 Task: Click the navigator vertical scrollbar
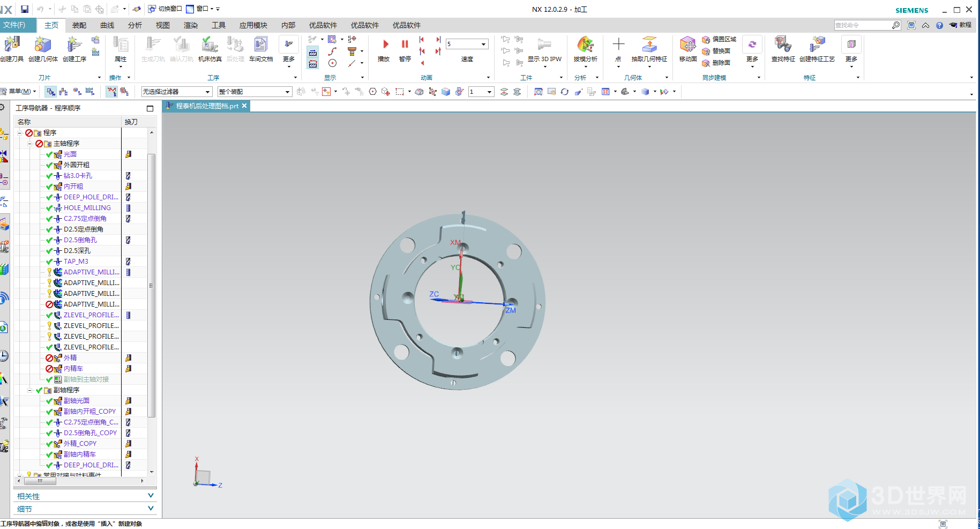tap(152, 285)
